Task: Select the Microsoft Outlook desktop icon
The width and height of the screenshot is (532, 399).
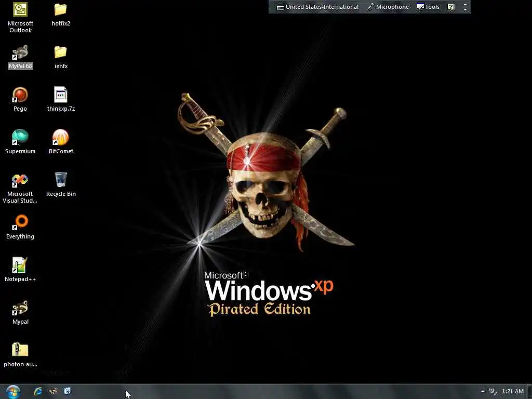Action: (x=20, y=18)
